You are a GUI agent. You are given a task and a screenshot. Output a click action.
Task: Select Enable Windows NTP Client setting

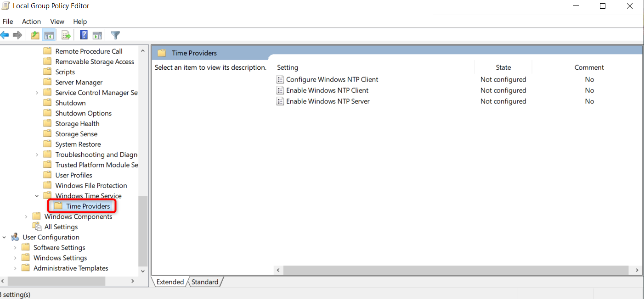click(327, 90)
